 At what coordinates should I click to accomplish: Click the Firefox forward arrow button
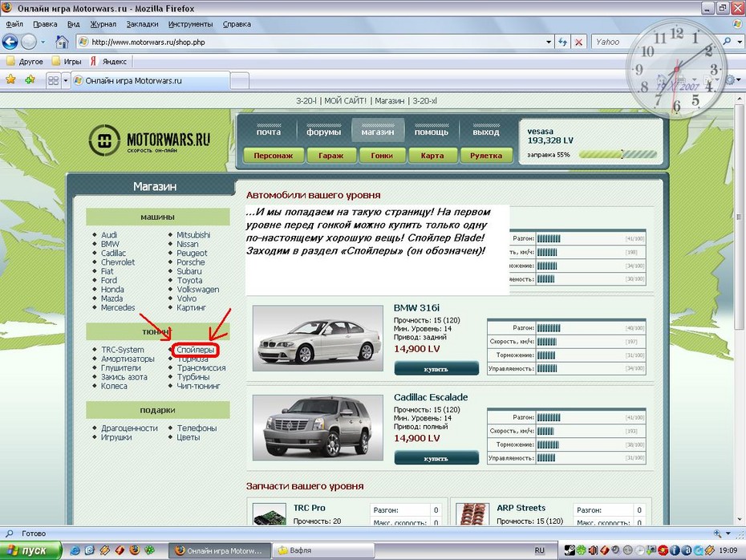(29, 42)
